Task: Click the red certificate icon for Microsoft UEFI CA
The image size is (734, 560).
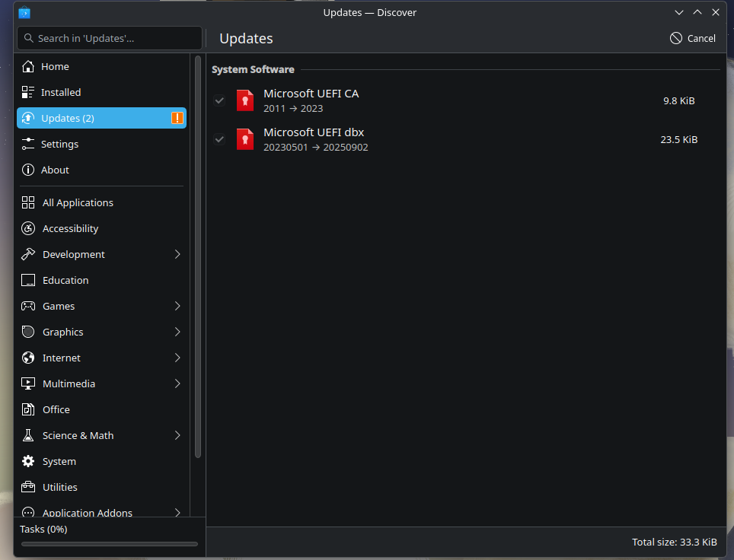Action: click(x=245, y=100)
